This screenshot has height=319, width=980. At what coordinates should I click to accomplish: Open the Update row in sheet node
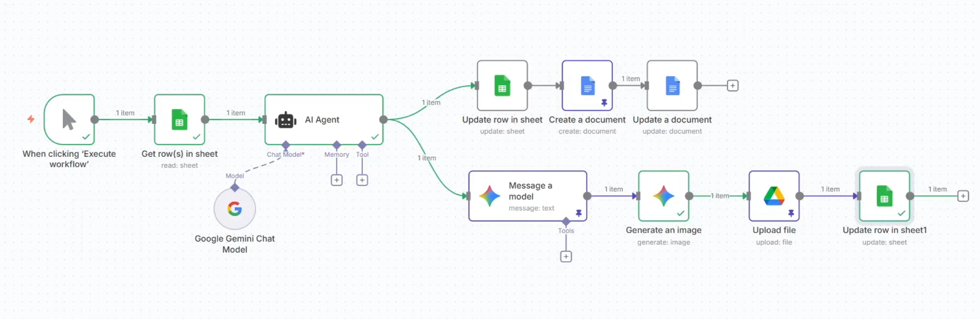[x=503, y=85]
